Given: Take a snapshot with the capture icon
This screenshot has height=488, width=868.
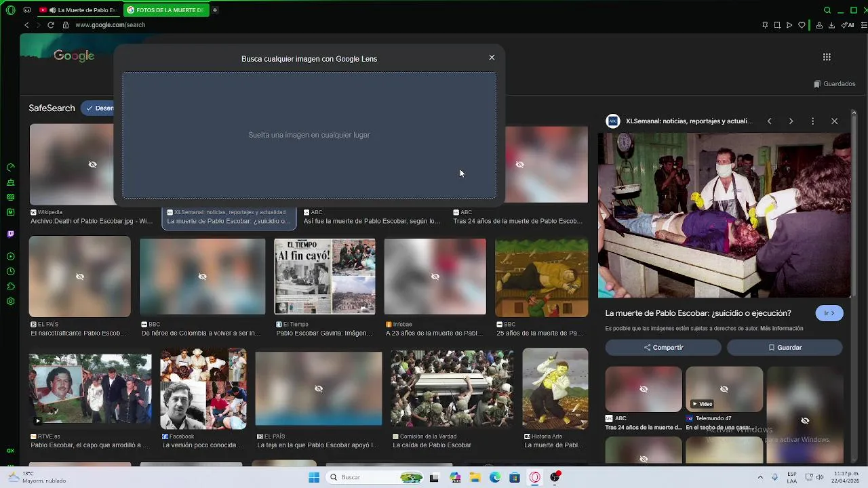Looking at the screenshot, I should [x=777, y=25].
